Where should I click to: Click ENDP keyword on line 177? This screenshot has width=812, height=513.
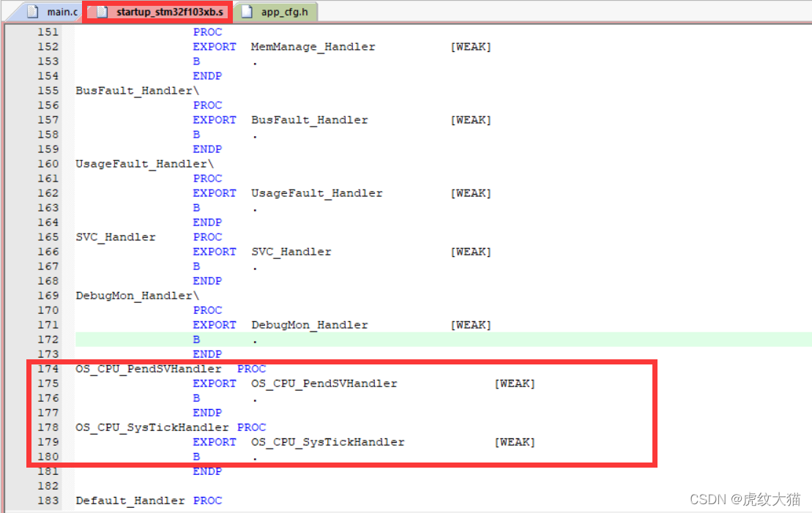coord(207,413)
